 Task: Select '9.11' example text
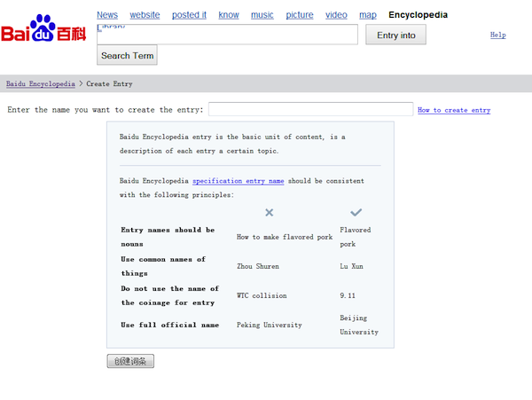[x=348, y=295]
